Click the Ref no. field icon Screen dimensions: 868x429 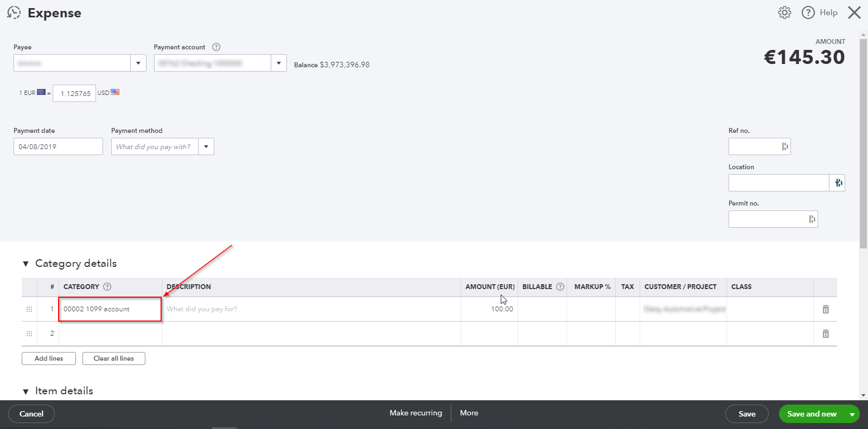[x=784, y=146]
